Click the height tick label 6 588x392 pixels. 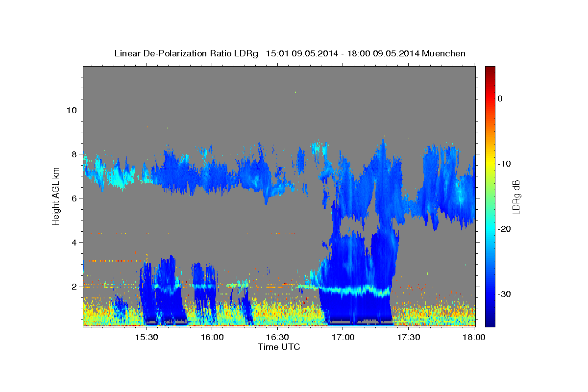coord(74,198)
